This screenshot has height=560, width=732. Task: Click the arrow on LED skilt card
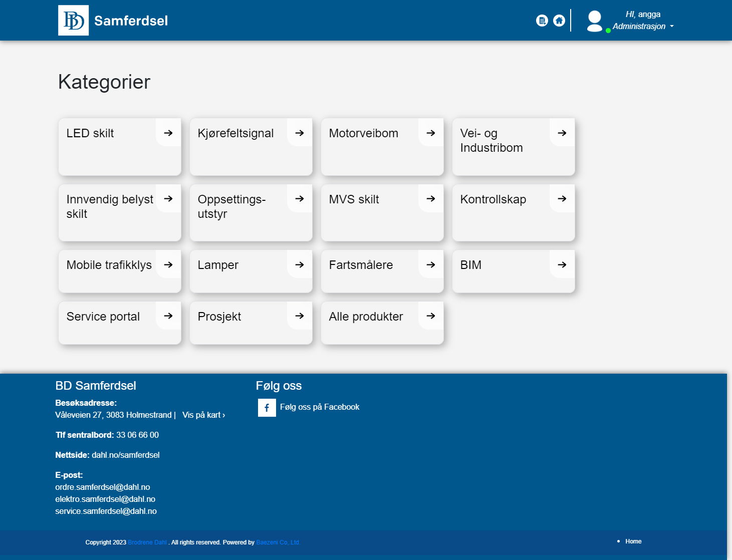168,133
